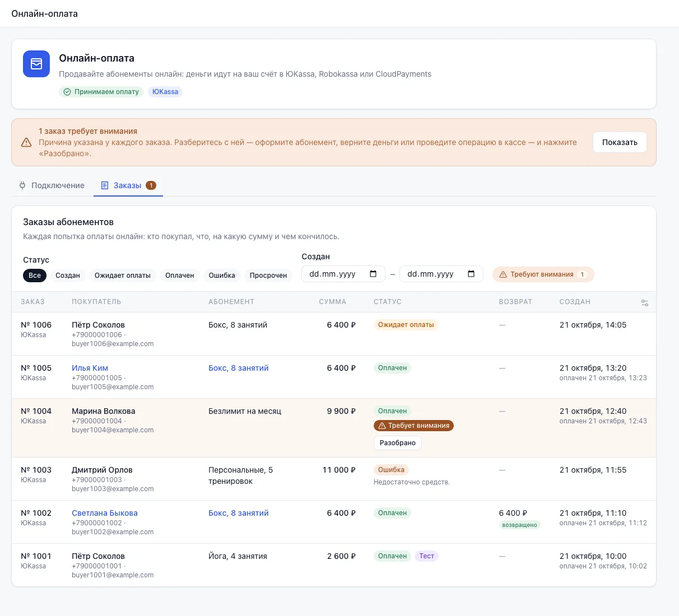Click the Йога, 4 занятия subscription cell

[238, 556]
